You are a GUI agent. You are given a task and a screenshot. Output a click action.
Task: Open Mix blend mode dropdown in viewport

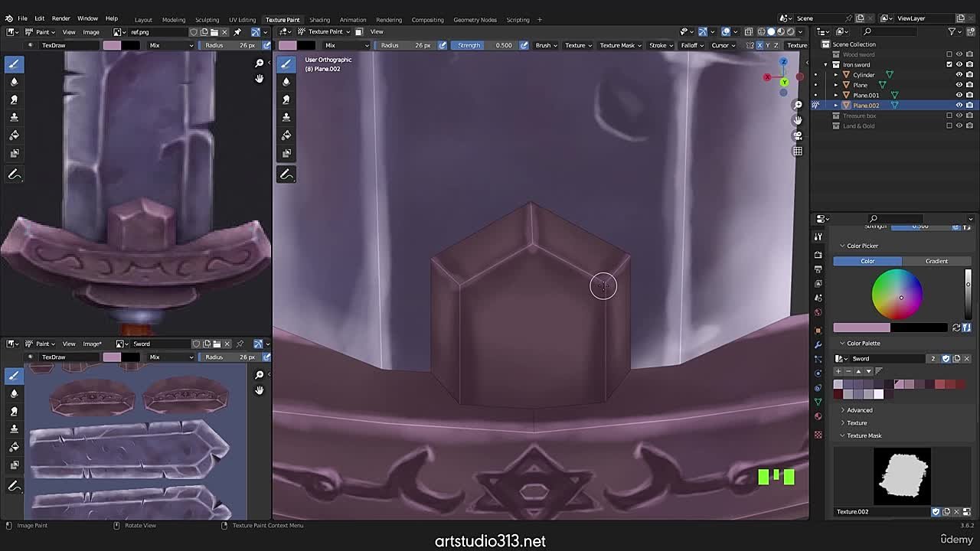[x=346, y=45]
